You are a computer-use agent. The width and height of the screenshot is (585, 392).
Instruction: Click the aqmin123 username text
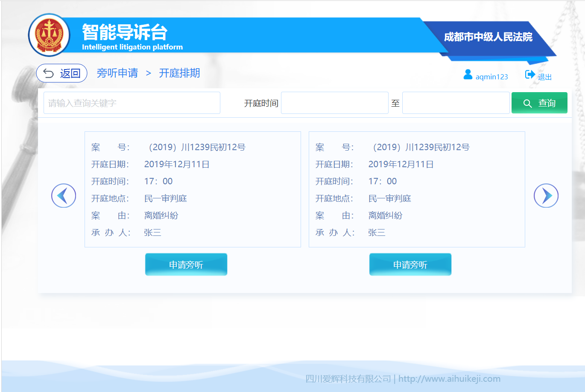(491, 77)
